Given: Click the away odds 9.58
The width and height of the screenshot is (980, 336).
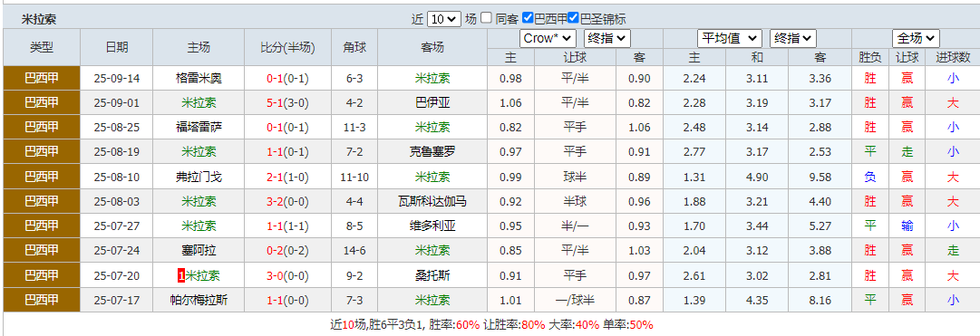Looking at the screenshot, I should click(820, 177).
